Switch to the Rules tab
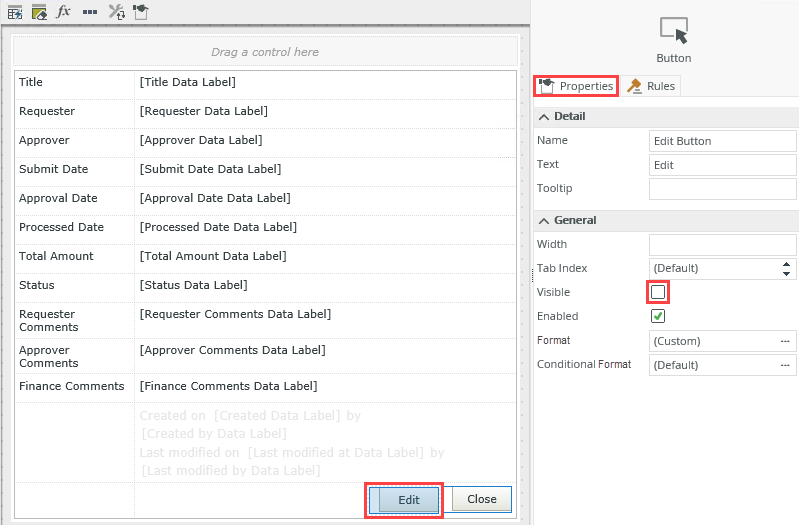Viewport: 799px width, 525px height. pos(652,86)
